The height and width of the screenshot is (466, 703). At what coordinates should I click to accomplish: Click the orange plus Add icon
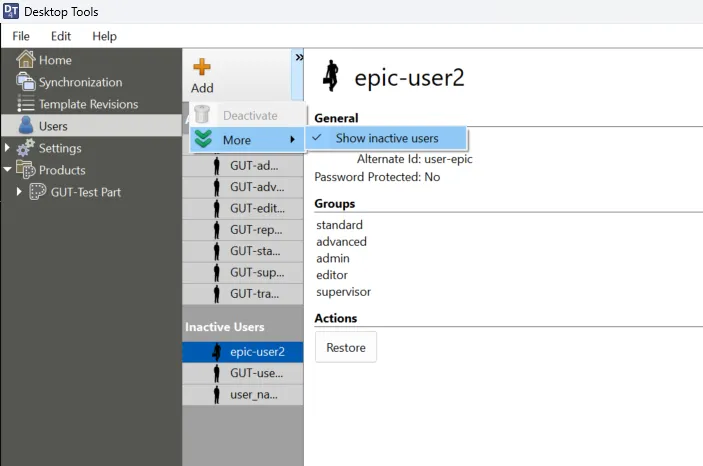202,68
